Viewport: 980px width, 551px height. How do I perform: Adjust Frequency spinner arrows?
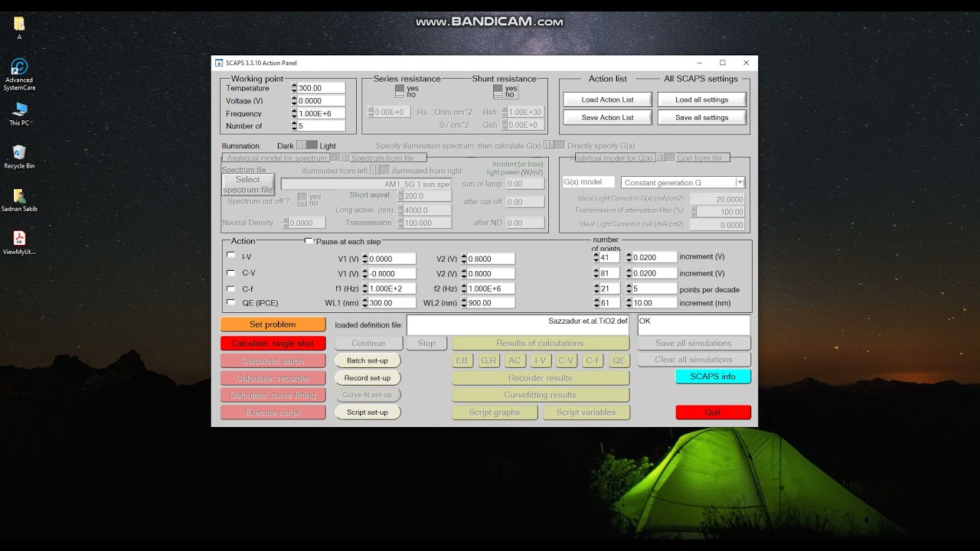[294, 113]
